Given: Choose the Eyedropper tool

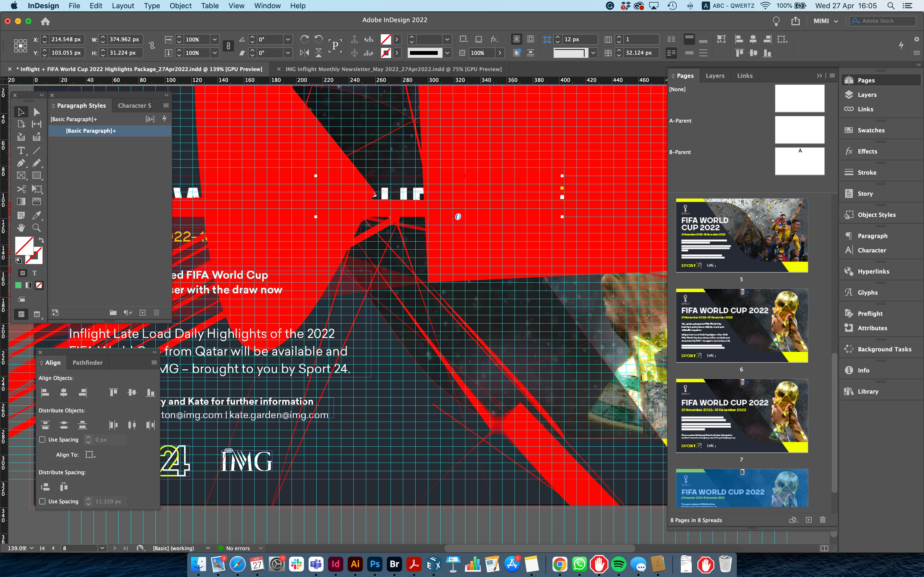Looking at the screenshot, I should pyautogui.click(x=36, y=215).
